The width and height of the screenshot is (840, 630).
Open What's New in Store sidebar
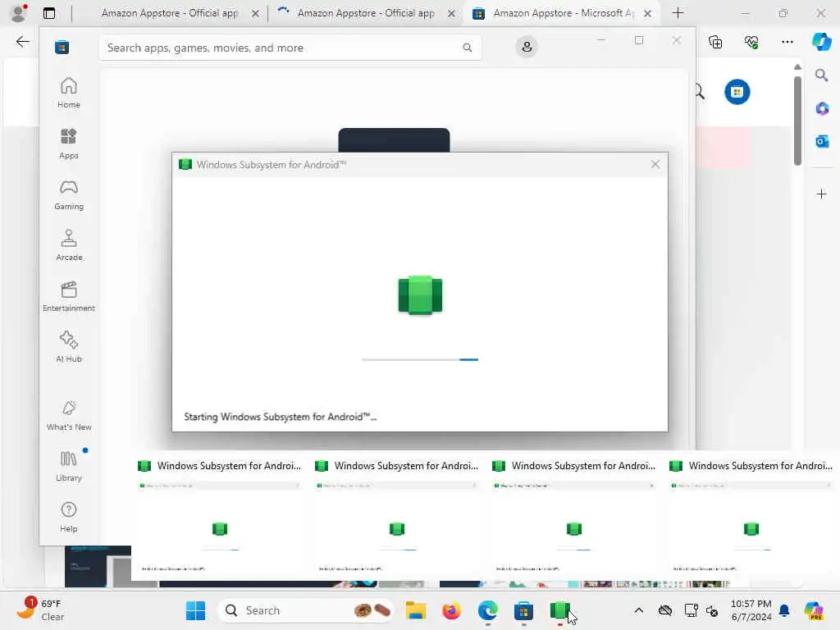click(x=69, y=416)
